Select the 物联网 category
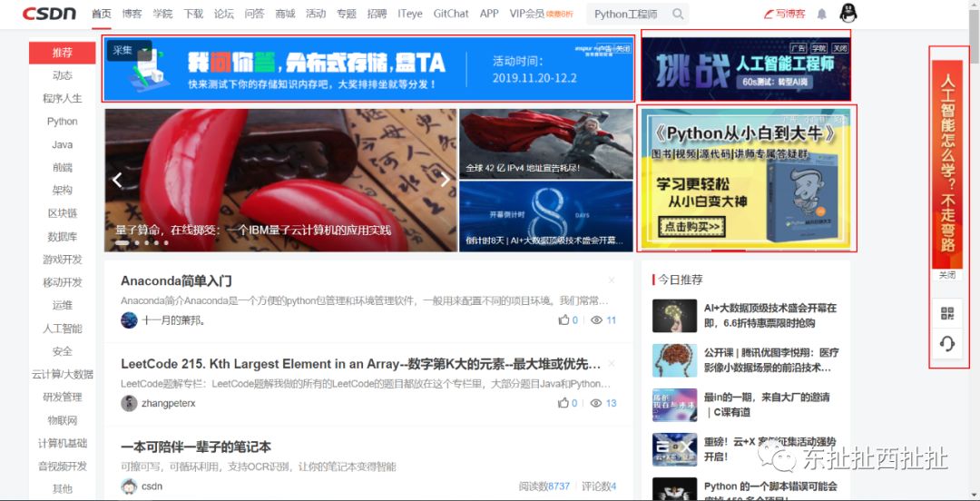980x501 pixels. coord(62,420)
